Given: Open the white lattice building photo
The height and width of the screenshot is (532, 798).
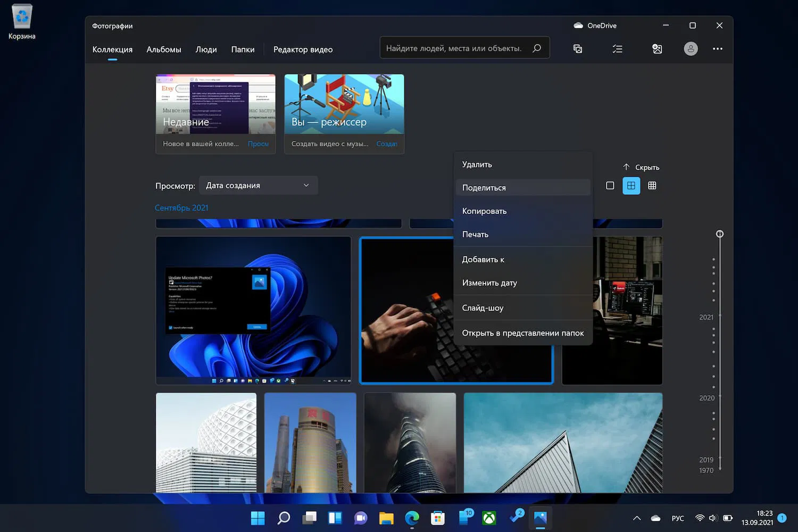Looking at the screenshot, I should (x=206, y=443).
